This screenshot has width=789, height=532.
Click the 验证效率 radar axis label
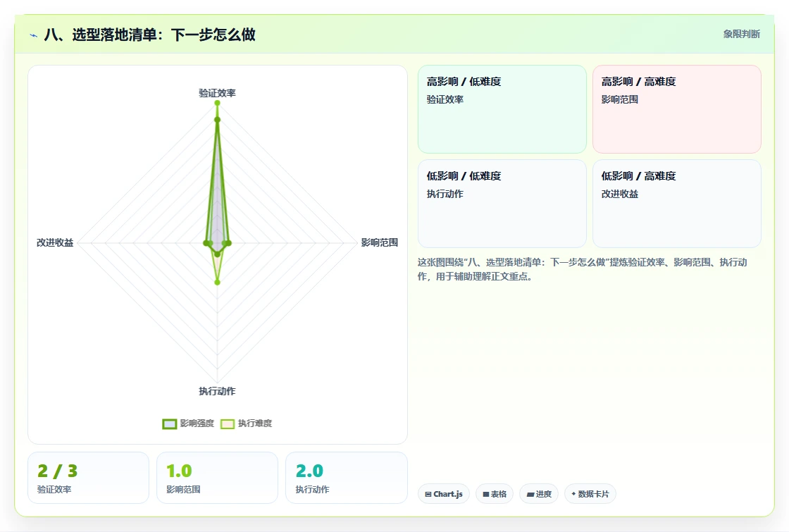tap(218, 93)
